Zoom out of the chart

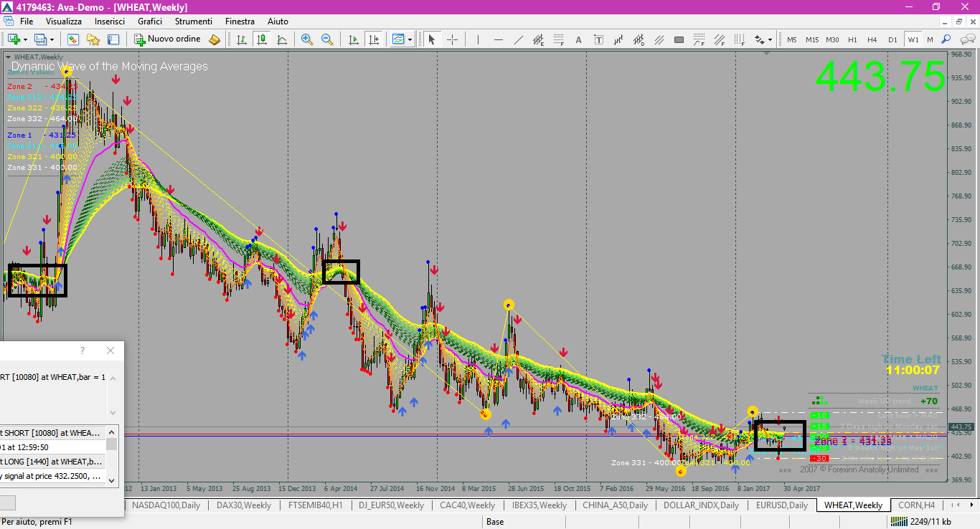(327, 39)
